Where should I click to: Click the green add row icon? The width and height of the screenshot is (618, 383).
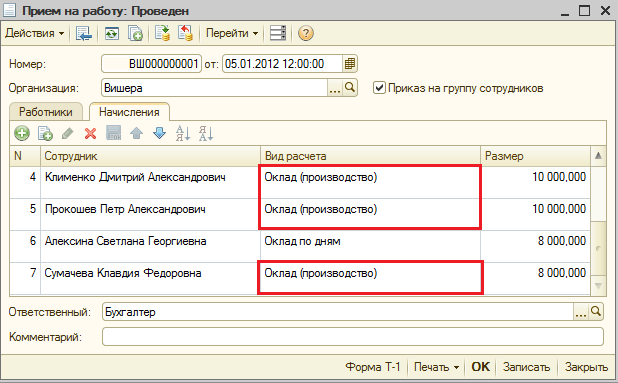[x=22, y=133]
